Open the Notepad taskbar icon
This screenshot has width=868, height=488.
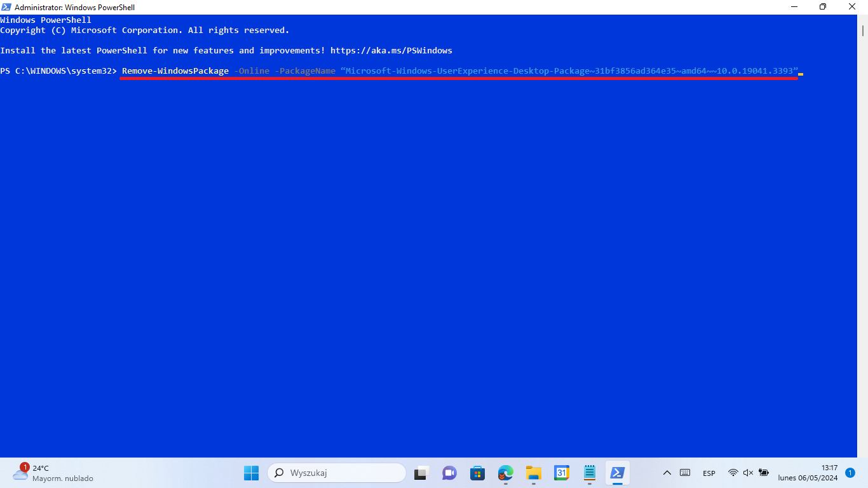(589, 473)
